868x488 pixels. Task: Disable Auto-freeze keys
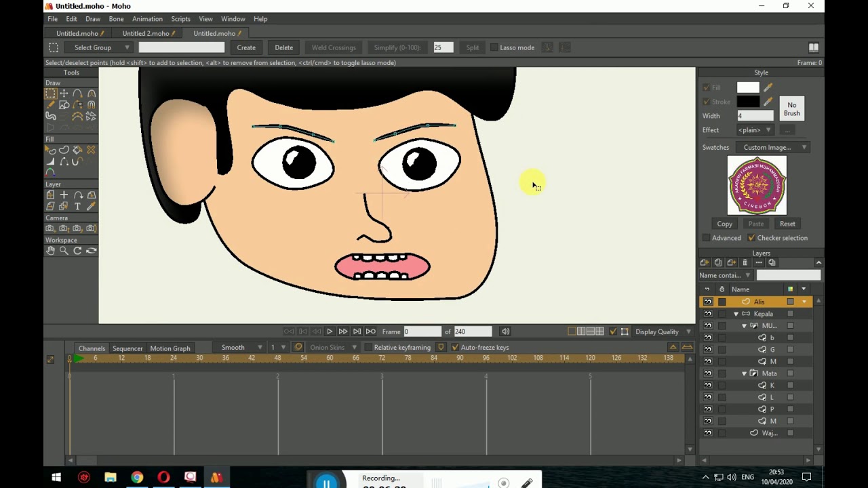(x=455, y=347)
